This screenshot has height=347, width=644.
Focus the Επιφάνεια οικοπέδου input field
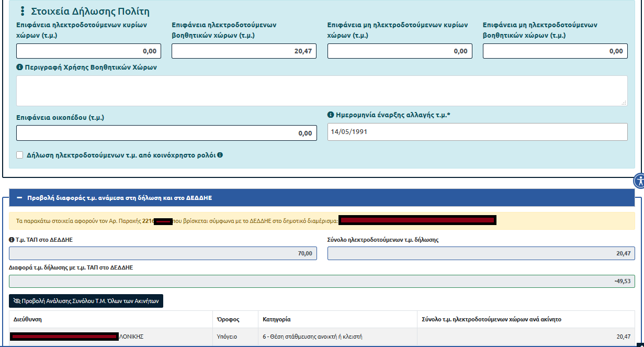(166, 133)
